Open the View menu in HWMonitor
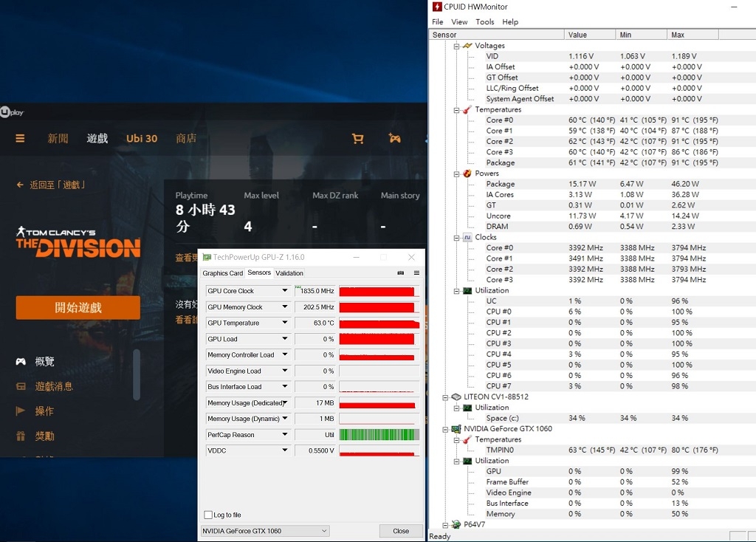This screenshot has width=756, height=542. pos(459,21)
